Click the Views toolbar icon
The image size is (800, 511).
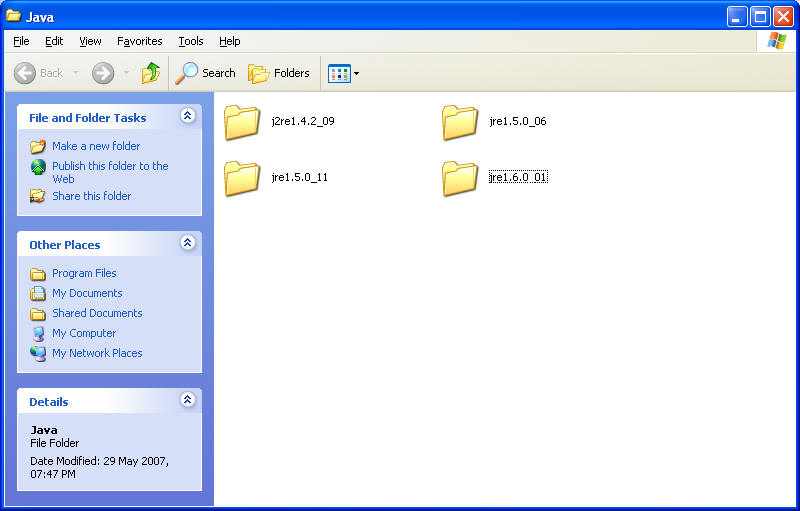coord(339,73)
